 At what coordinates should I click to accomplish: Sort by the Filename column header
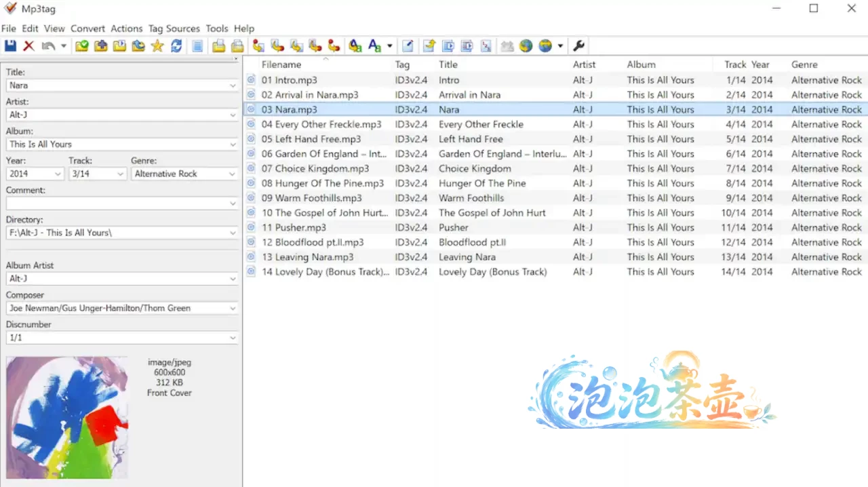(281, 64)
